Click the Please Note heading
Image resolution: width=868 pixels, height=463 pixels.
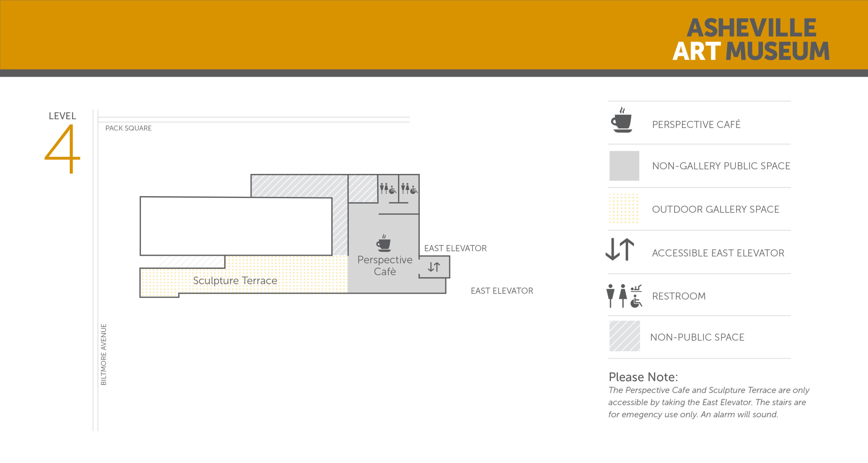pyautogui.click(x=643, y=377)
